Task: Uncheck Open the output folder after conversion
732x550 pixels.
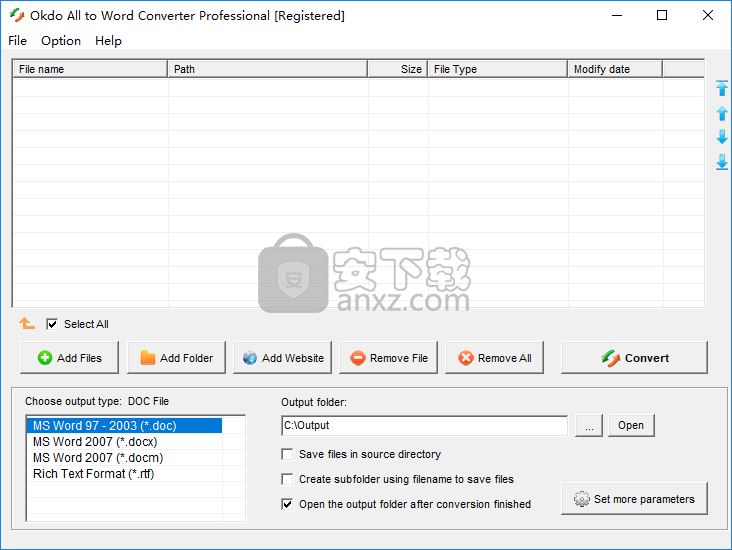Action: point(287,504)
